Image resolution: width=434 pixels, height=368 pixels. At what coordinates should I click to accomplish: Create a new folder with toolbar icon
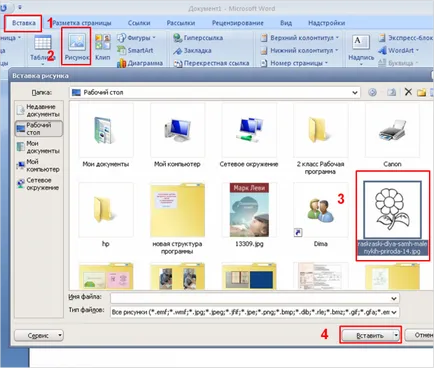pyautogui.click(x=422, y=92)
